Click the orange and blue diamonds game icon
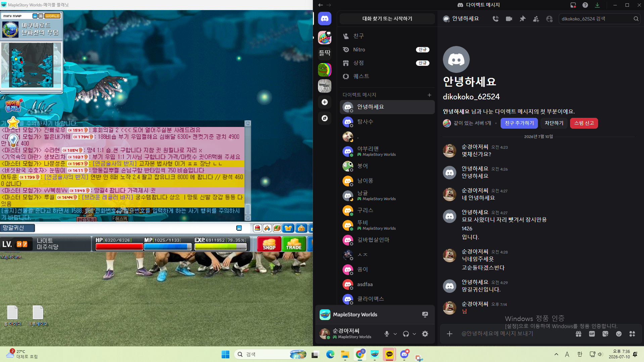The image size is (644, 362). coord(267,228)
